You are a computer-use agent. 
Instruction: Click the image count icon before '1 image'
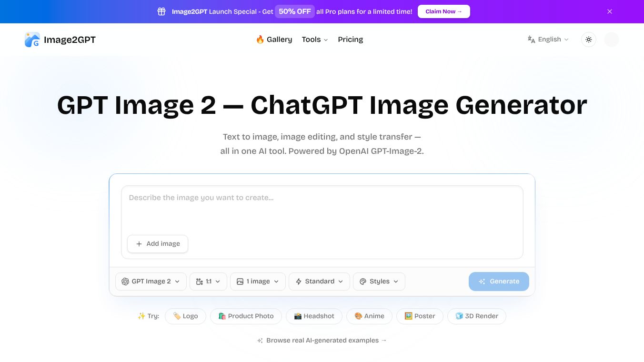[x=240, y=282]
